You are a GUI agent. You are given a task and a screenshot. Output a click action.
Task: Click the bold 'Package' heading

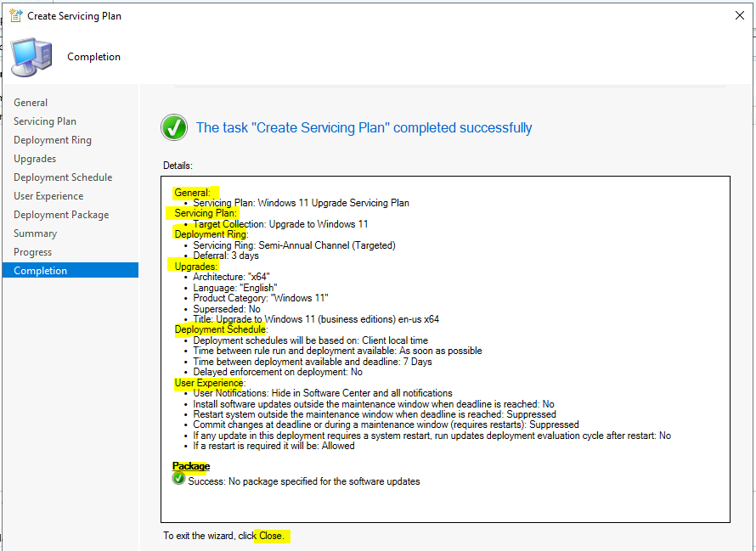click(x=191, y=466)
